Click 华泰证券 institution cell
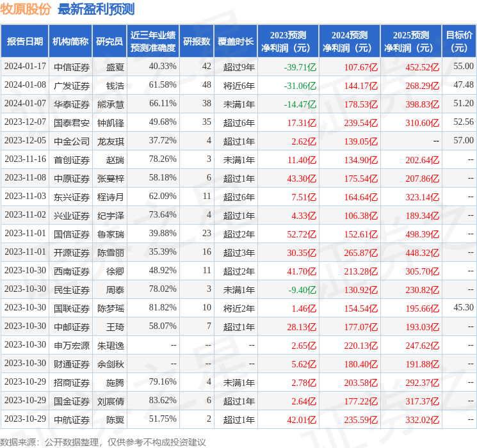This screenshot has width=477, height=448. pos(72,104)
